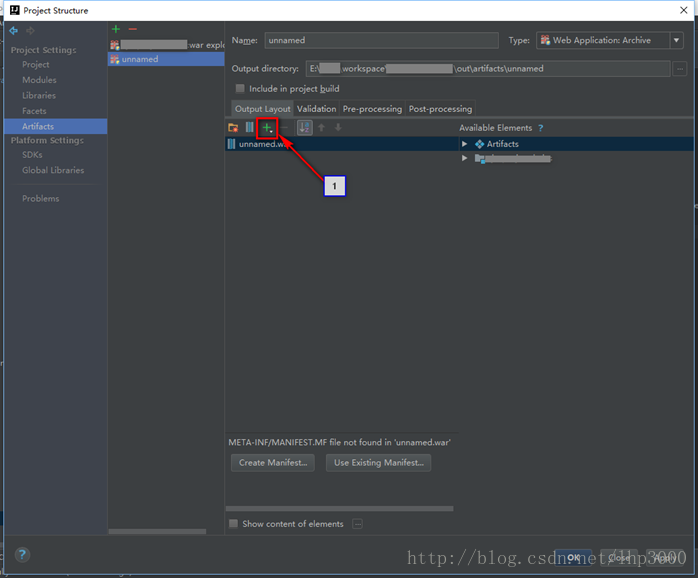The height and width of the screenshot is (578, 698).
Task: Switch to the Validation tab
Action: pyautogui.click(x=317, y=109)
